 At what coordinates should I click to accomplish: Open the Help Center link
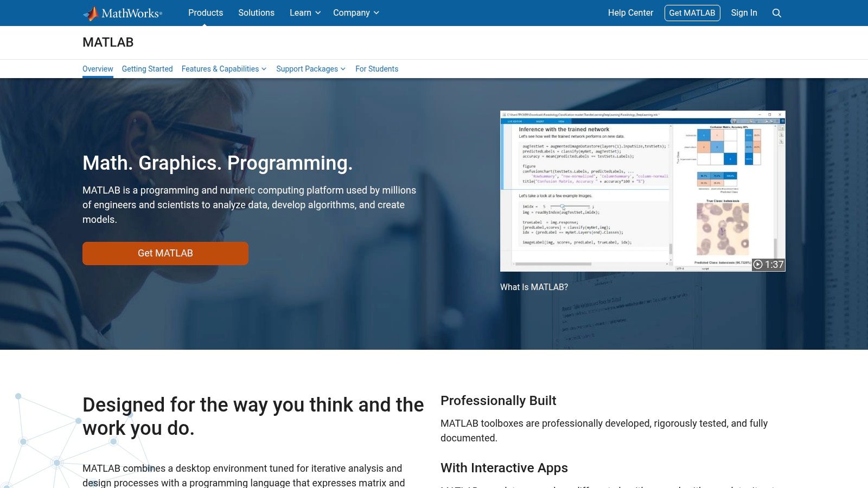point(630,13)
